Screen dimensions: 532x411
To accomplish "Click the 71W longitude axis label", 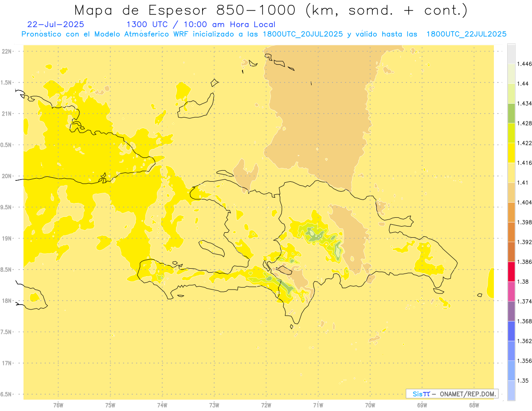I will tap(318, 405).
